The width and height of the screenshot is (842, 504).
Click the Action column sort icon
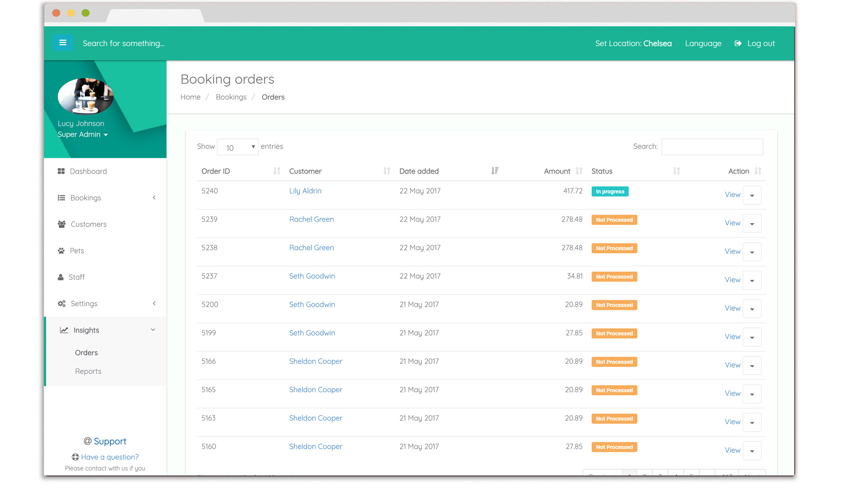point(758,171)
